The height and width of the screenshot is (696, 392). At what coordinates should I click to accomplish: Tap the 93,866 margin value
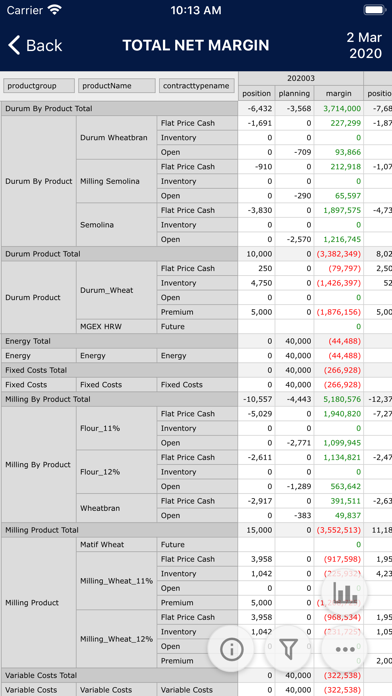coord(348,152)
